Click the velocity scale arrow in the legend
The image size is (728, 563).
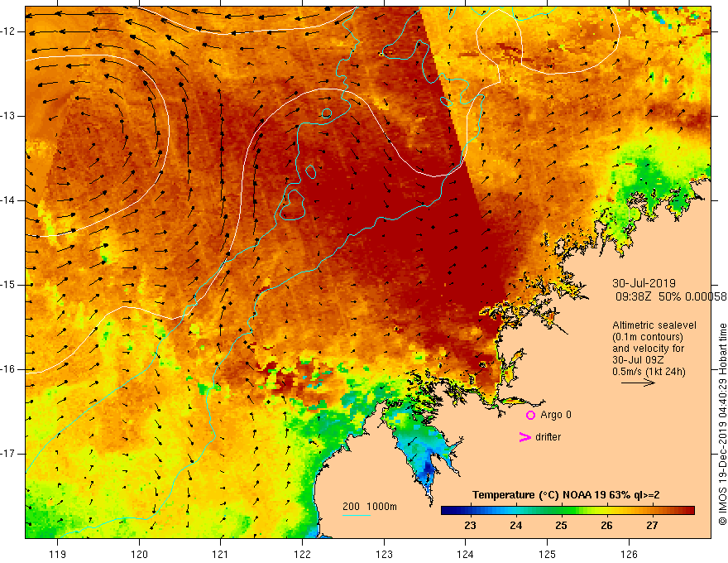[x=638, y=383]
